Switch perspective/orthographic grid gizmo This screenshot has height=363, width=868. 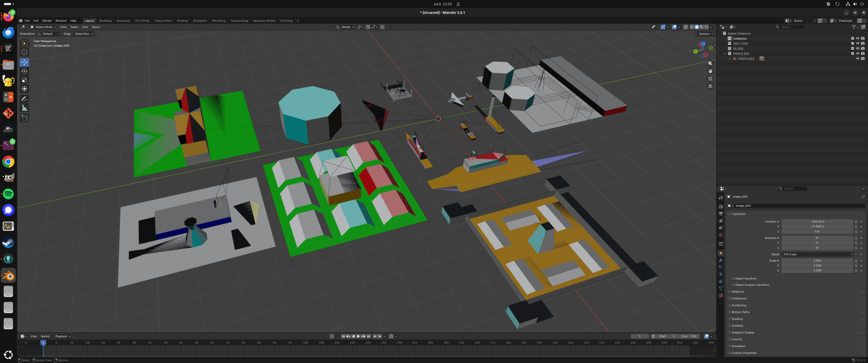pos(710,86)
